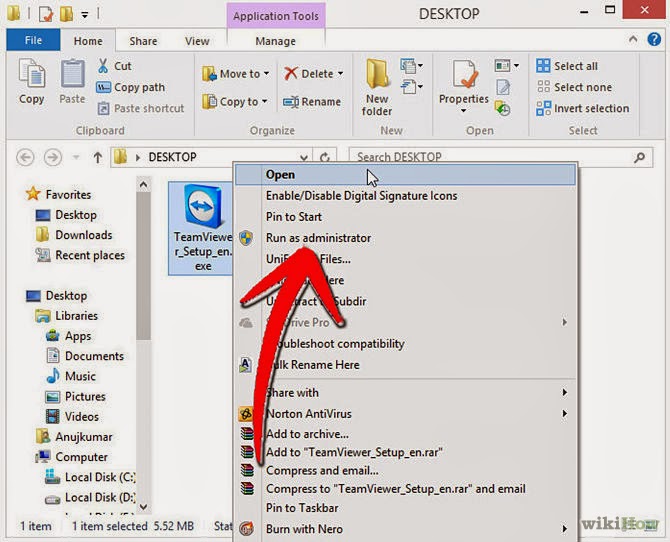Open the address bar history dropdown
670x542 pixels.
[304, 158]
